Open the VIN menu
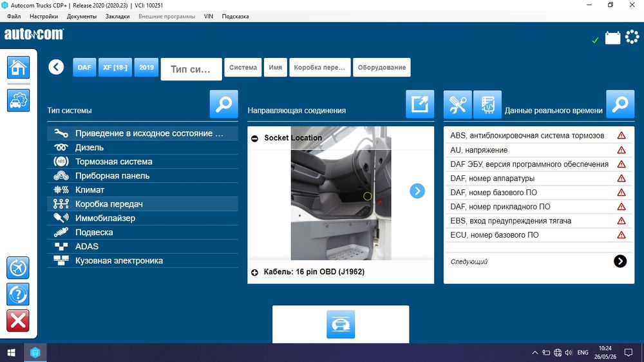 pyautogui.click(x=209, y=17)
